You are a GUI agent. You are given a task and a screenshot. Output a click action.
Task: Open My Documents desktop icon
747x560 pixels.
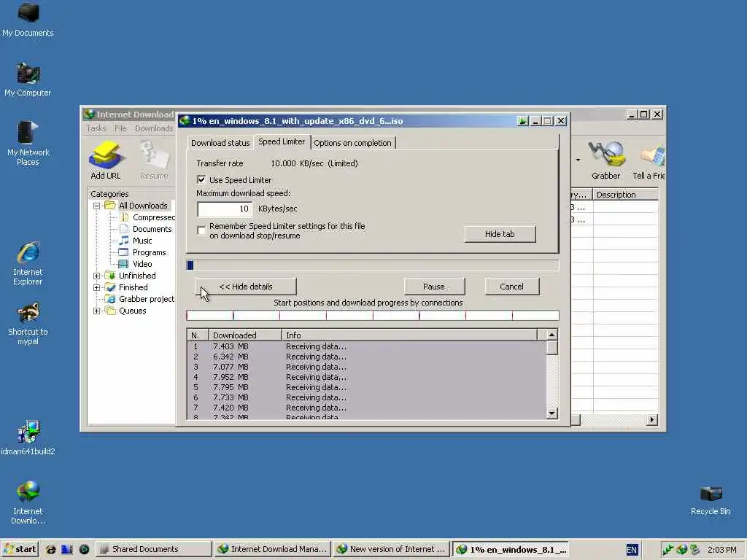28,20
